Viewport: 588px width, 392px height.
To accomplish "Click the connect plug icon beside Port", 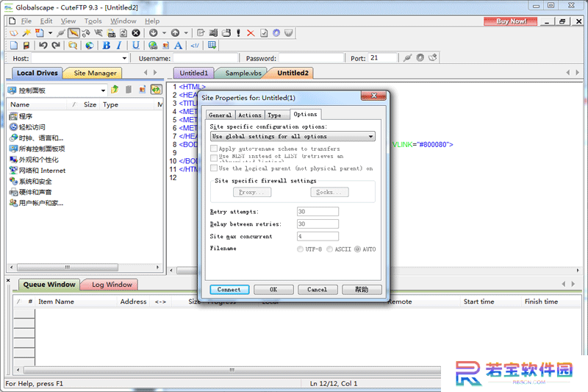I will click(408, 58).
